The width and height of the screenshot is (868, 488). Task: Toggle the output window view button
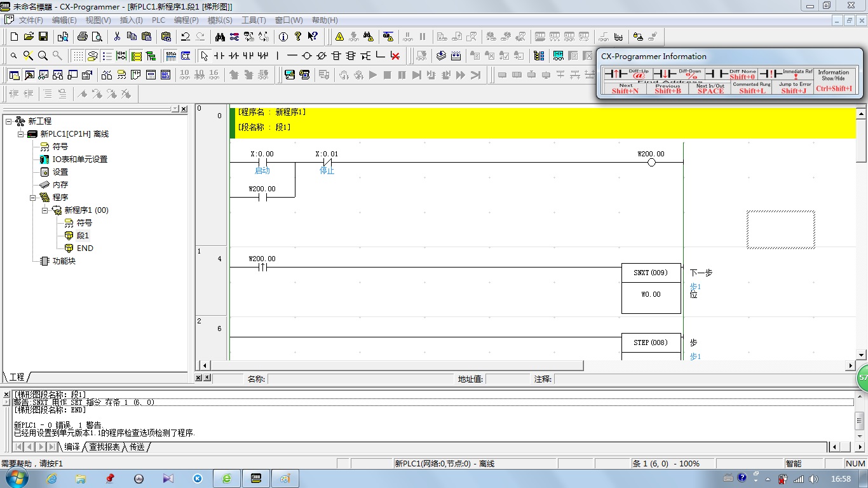coord(29,75)
